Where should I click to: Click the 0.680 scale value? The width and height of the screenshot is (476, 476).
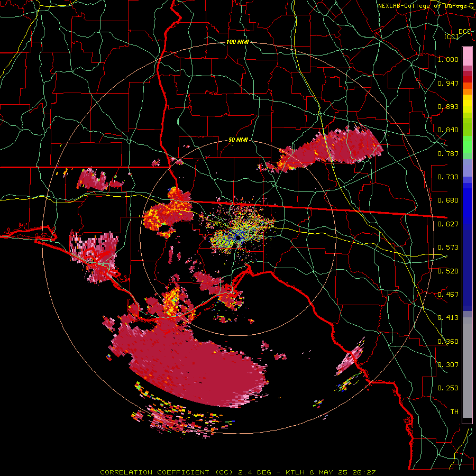pyautogui.click(x=448, y=200)
